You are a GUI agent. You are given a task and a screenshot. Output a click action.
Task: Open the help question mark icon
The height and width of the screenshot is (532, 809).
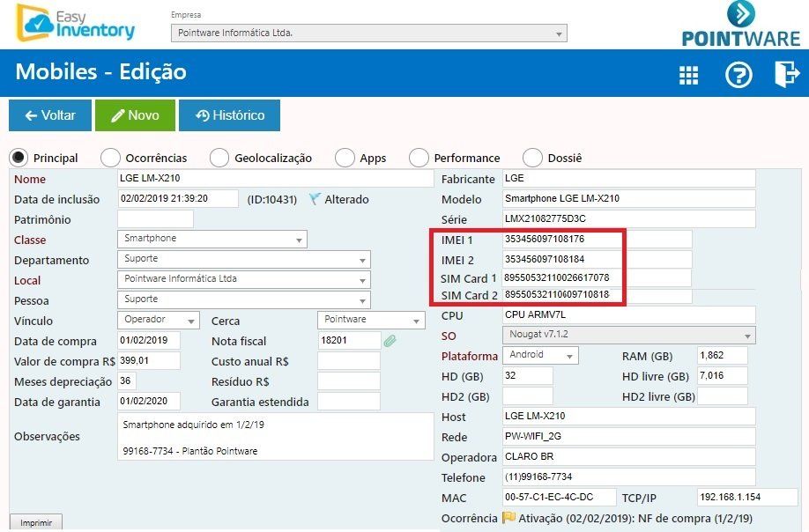pyautogui.click(x=738, y=75)
